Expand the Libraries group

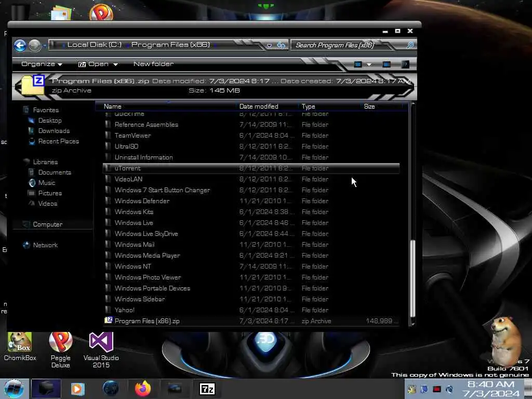tap(45, 162)
